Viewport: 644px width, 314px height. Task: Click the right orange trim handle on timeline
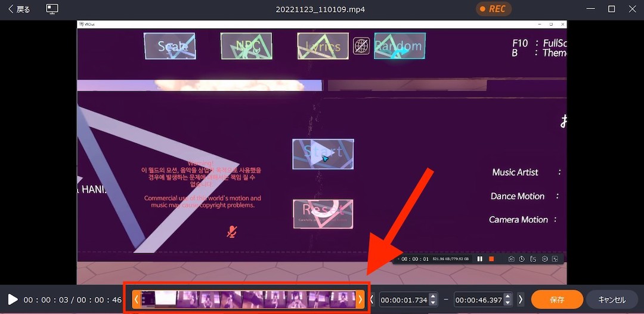360,300
